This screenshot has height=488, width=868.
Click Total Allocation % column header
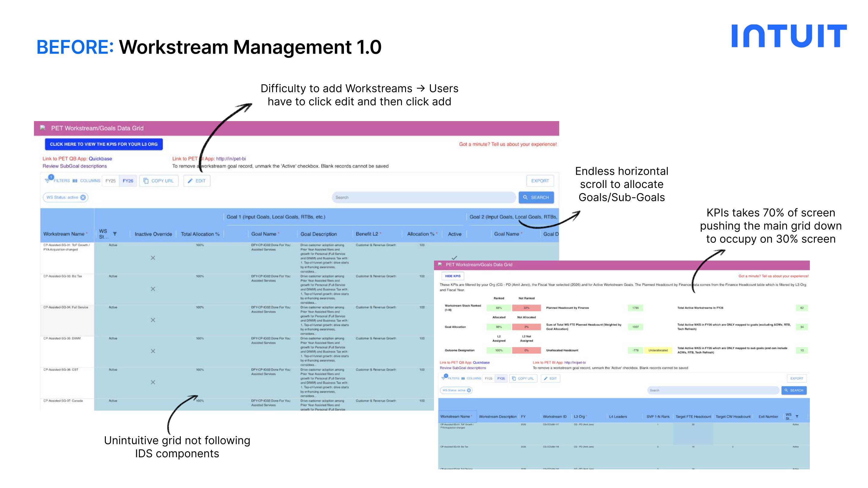(200, 234)
